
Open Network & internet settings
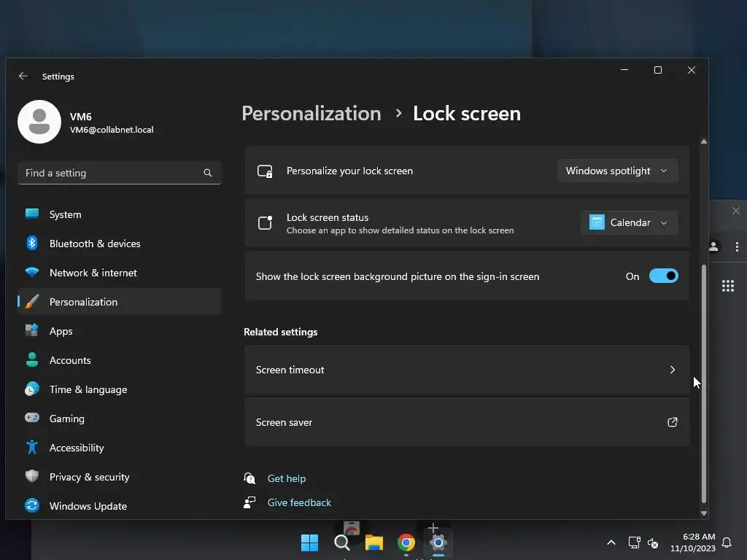click(x=120, y=273)
